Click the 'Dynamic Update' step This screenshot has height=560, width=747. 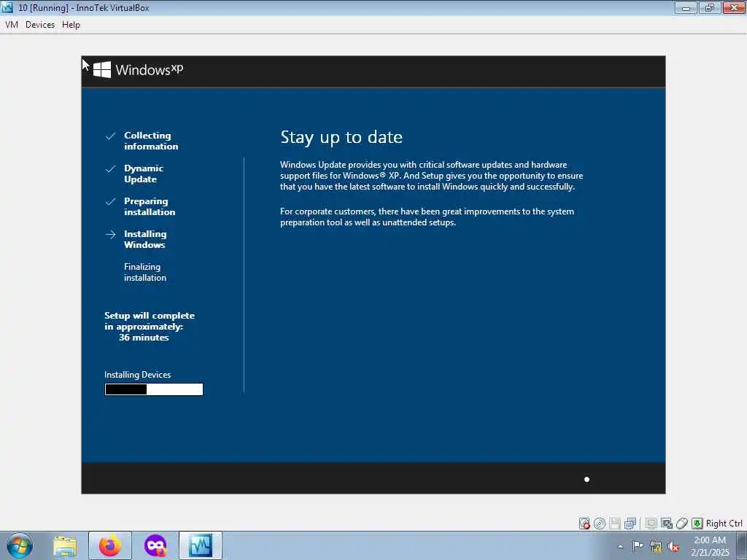pyautogui.click(x=144, y=174)
